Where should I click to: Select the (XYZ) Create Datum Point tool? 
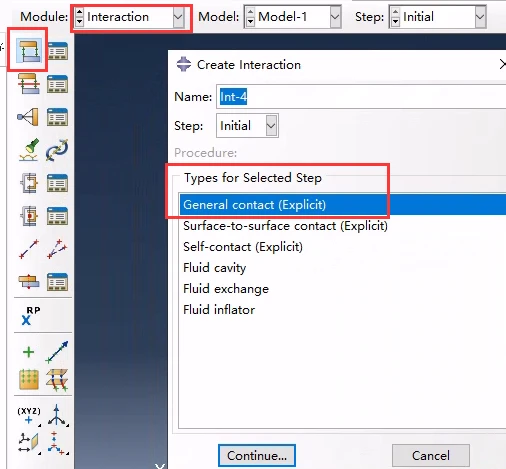click(29, 415)
